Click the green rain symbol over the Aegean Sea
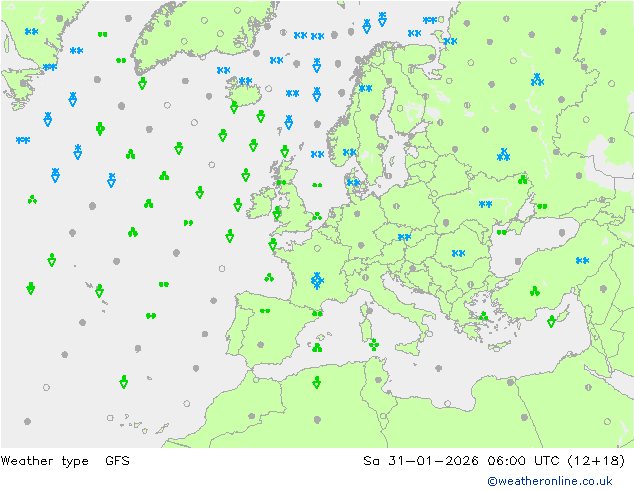 click(484, 316)
